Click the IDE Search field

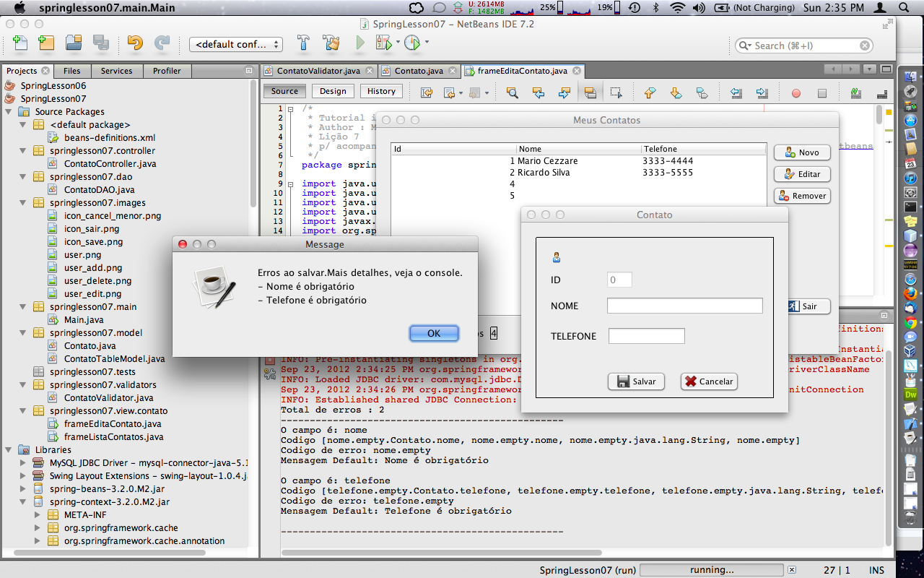804,46
